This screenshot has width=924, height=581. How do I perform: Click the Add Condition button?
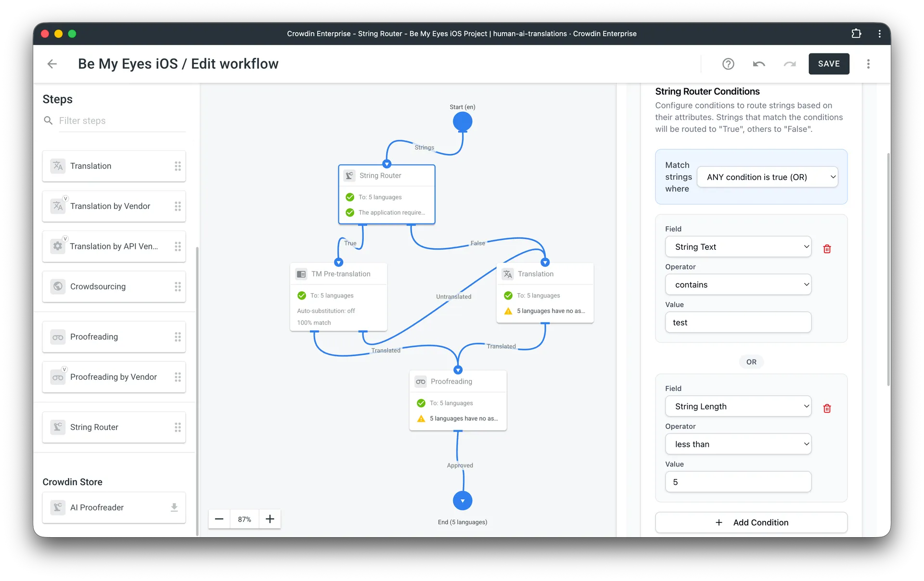pos(751,522)
